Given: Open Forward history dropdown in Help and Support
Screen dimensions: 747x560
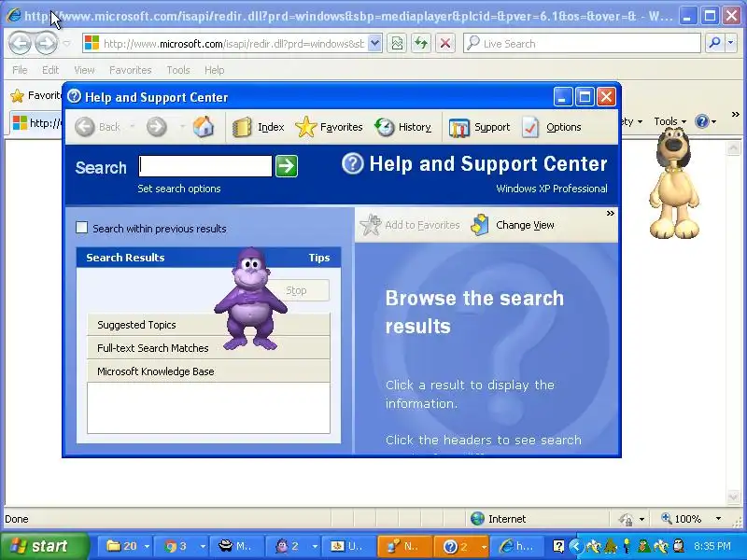Looking at the screenshot, I should (182, 127).
